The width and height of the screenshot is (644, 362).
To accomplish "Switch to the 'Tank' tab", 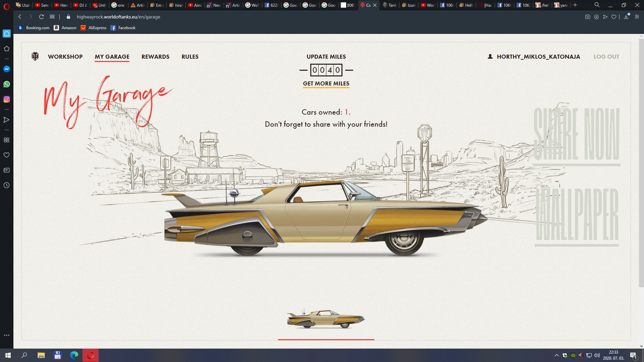I will pos(389,5).
